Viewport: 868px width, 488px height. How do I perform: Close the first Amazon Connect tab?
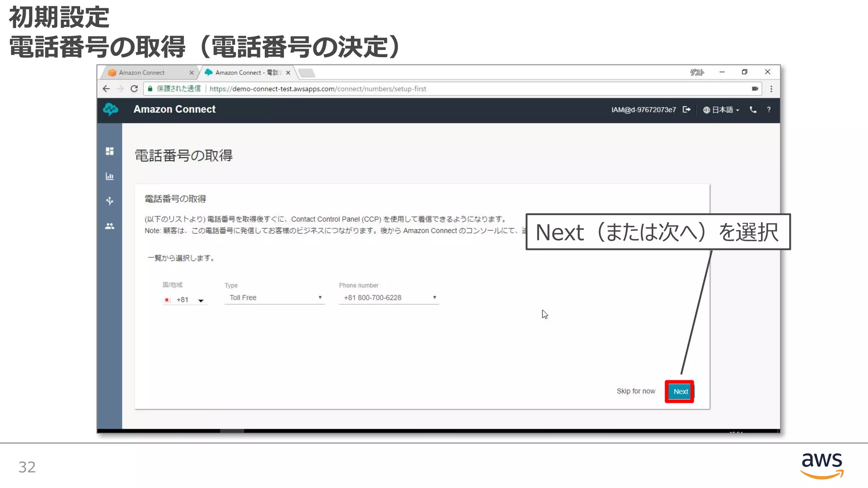(192, 73)
